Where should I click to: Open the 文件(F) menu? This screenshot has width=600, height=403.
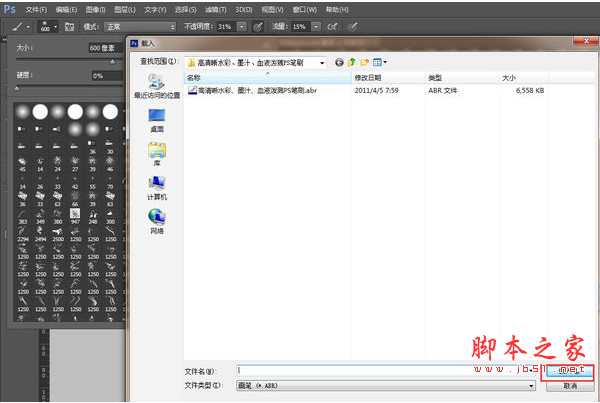click(x=36, y=10)
